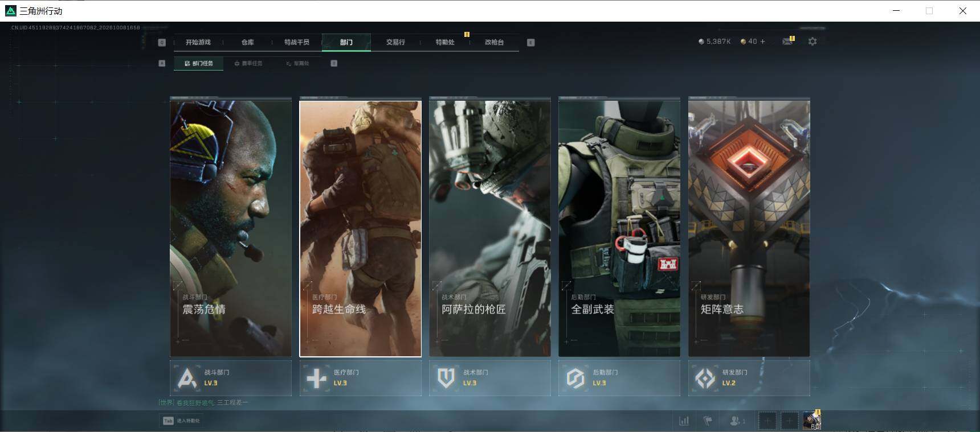The image size is (980, 432).
Task: Click the combat department 'A' emblem icon
Action: coord(187,378)
